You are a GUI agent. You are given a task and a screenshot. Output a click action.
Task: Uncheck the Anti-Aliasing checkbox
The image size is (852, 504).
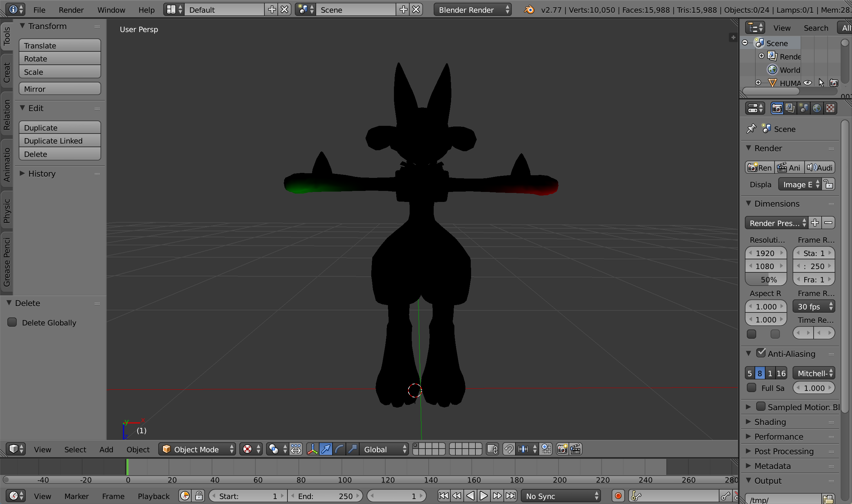click(x=761, y=353)
